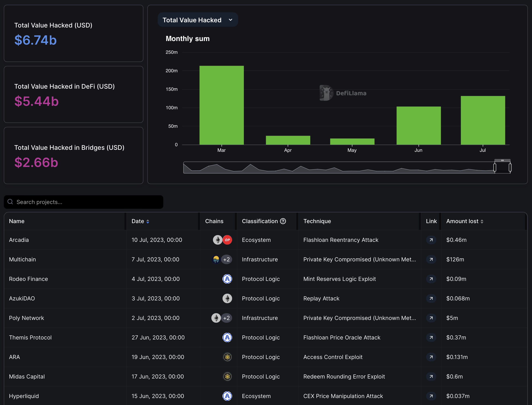The height and width of the screenshot is (405, 532).
Task: Click the BSC chain icon in Midas Capital row
Action: 227,377
